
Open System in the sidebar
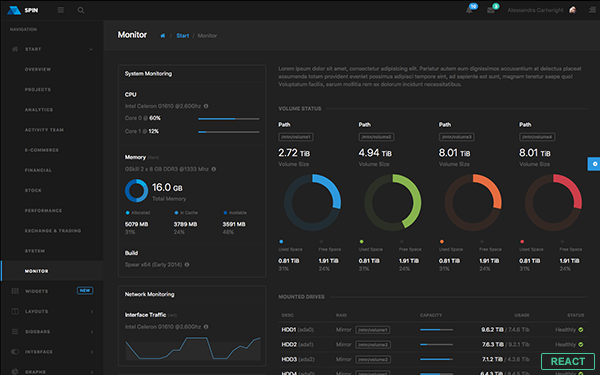point(35,251)
